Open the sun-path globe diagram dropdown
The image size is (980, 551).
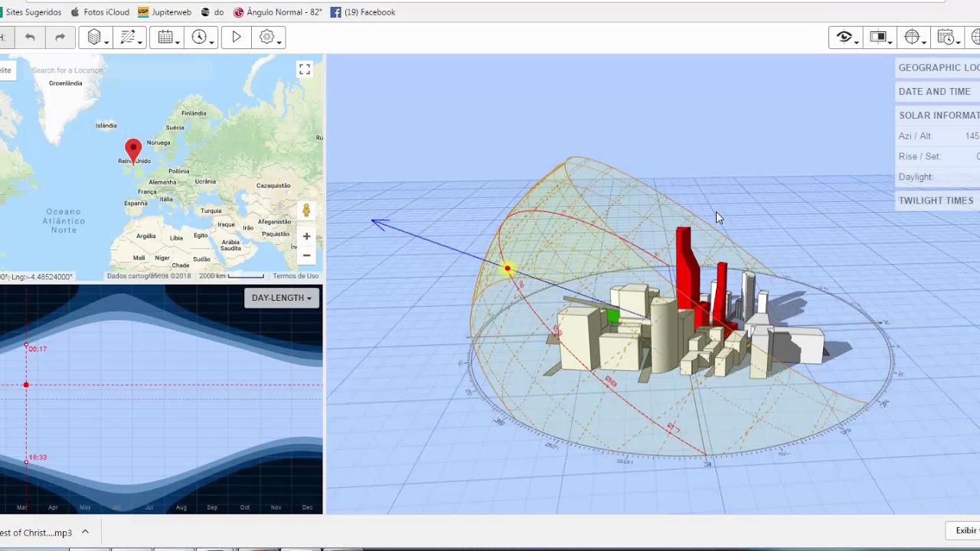(914, 37)
